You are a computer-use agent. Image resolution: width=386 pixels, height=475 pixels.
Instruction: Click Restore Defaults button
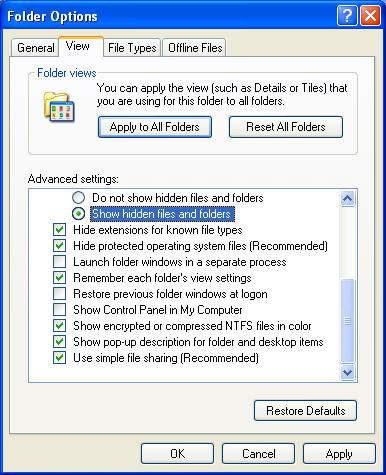[305, 411]
